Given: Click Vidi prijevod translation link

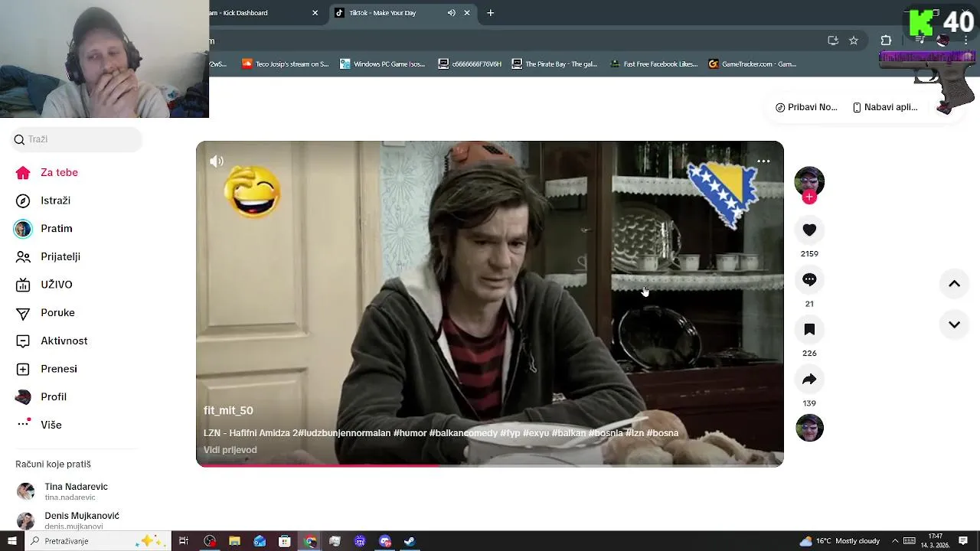Looking at the screenshot, I should [230, 450].
